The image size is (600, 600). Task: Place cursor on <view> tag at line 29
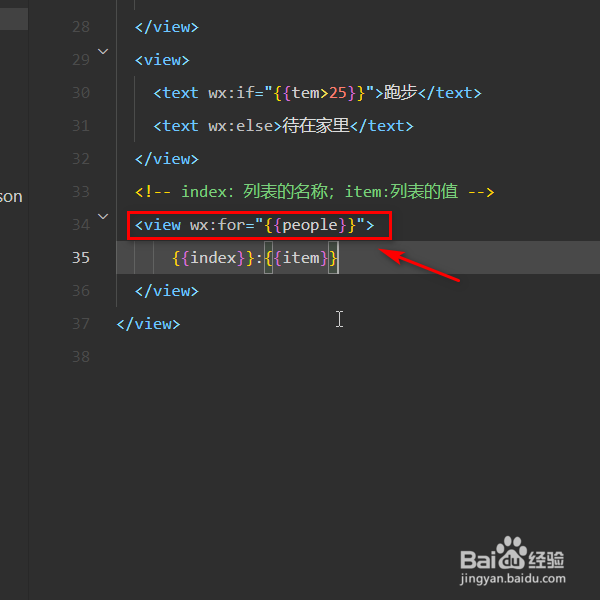click(162, 60)
